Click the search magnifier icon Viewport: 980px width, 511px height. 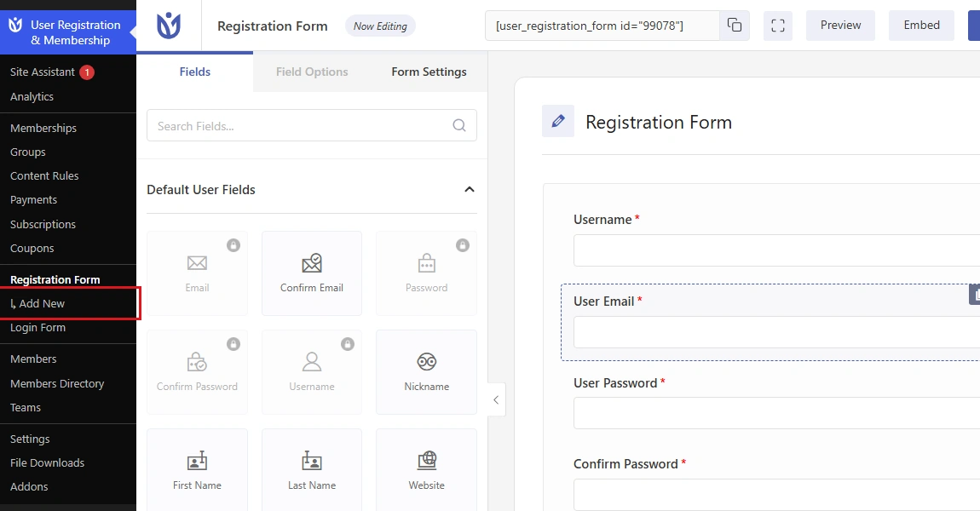tap(458, 125)
